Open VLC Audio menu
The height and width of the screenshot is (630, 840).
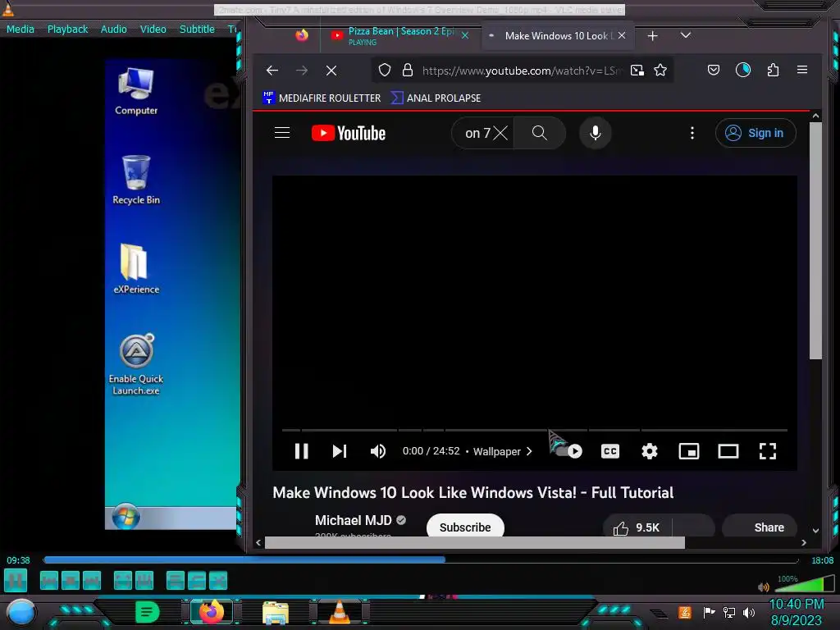pyautogui.click(x=113, y=29)
